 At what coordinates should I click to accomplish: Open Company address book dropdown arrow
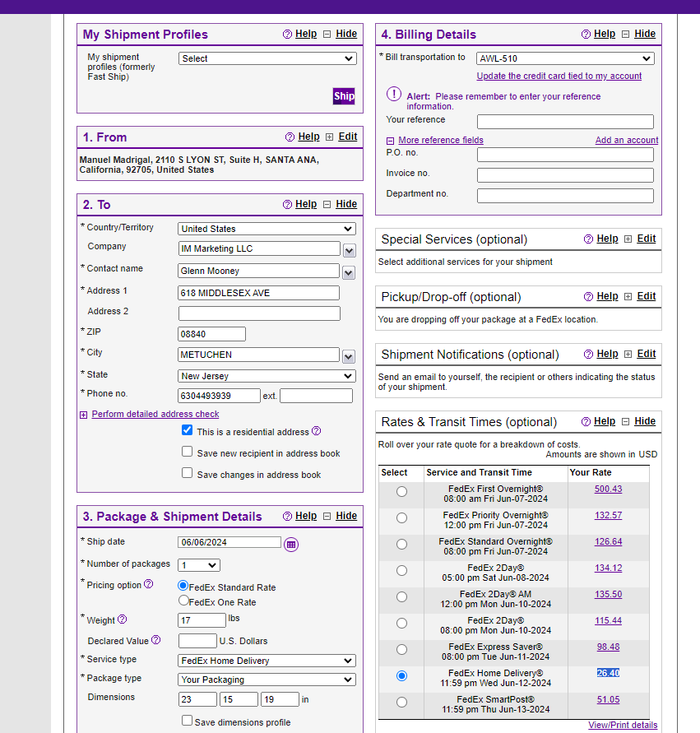click(x=349, y=251)
